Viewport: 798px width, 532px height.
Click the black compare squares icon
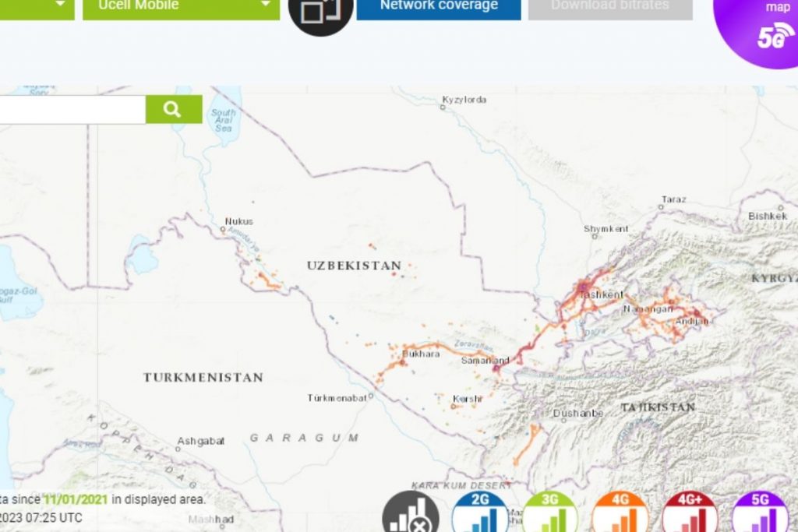point(320,11)
